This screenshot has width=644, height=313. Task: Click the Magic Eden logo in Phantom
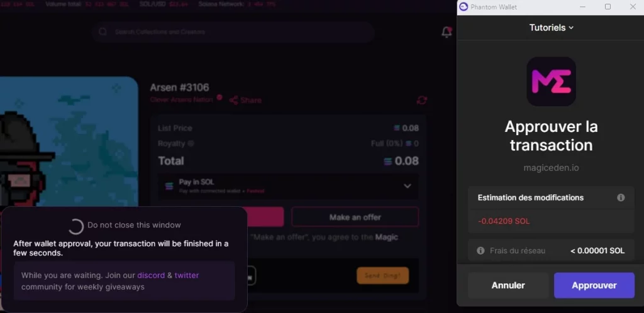coord(551,82)
